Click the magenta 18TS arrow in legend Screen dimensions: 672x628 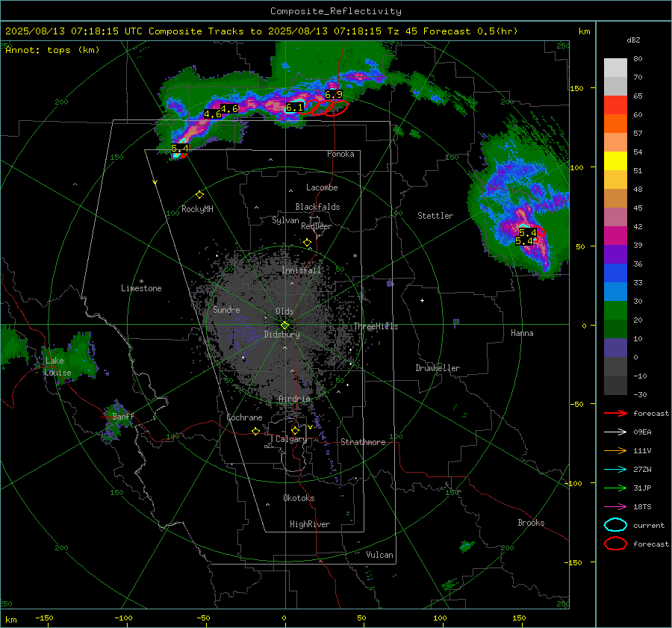click(615, 507)
